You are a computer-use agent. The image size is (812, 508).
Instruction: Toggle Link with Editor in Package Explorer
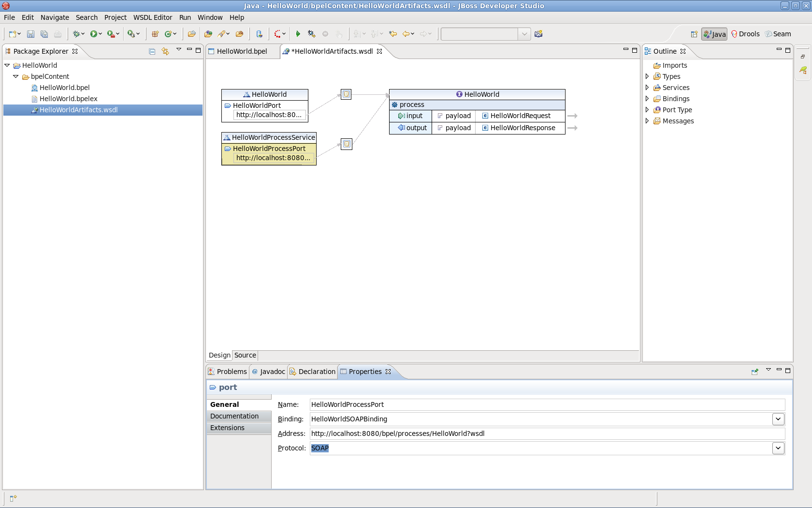coord(165,51)
